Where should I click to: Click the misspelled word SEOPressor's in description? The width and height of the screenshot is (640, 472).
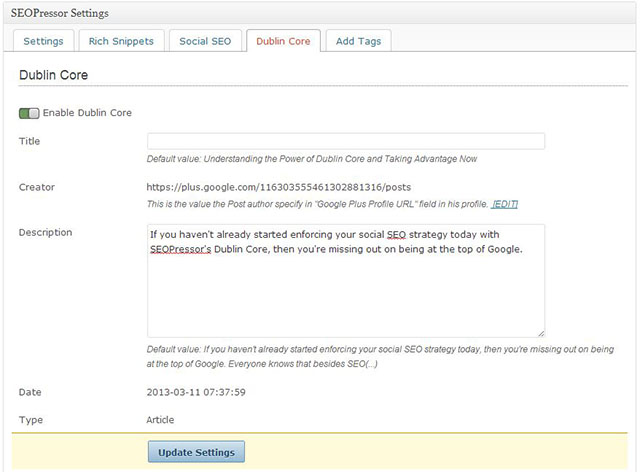[180, 249]
